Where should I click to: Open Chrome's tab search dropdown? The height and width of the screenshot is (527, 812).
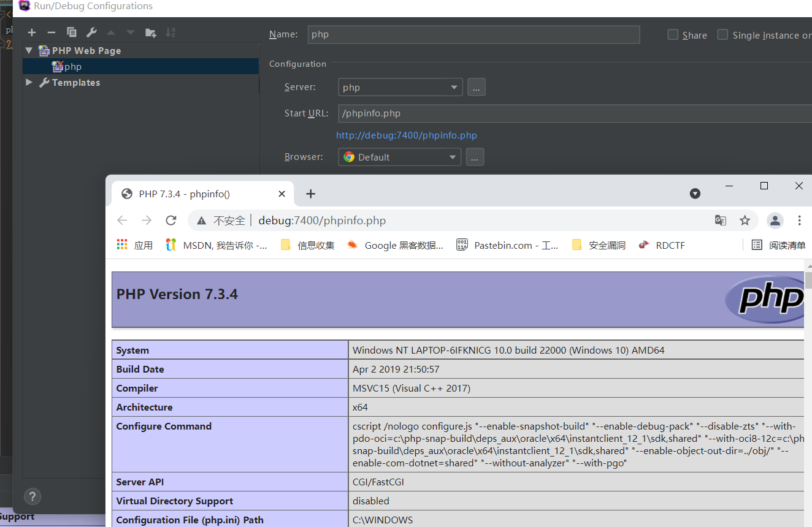tap(695, 194)
